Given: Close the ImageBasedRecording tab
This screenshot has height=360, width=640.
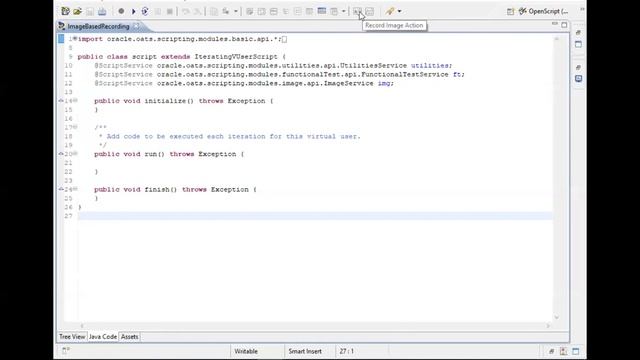Looking at the screenshot, I should coord(136,26).
